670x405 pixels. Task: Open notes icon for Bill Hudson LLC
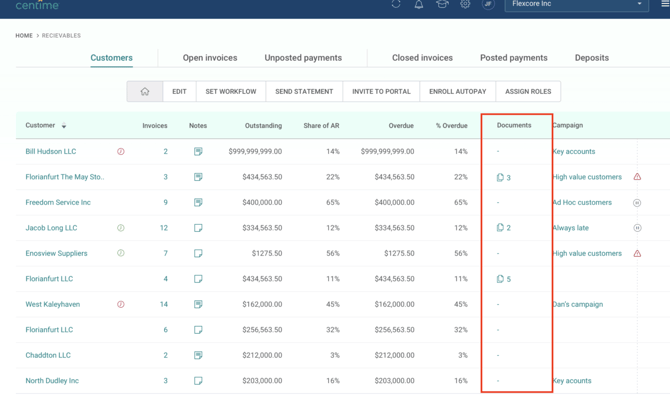tap(198, 151)
